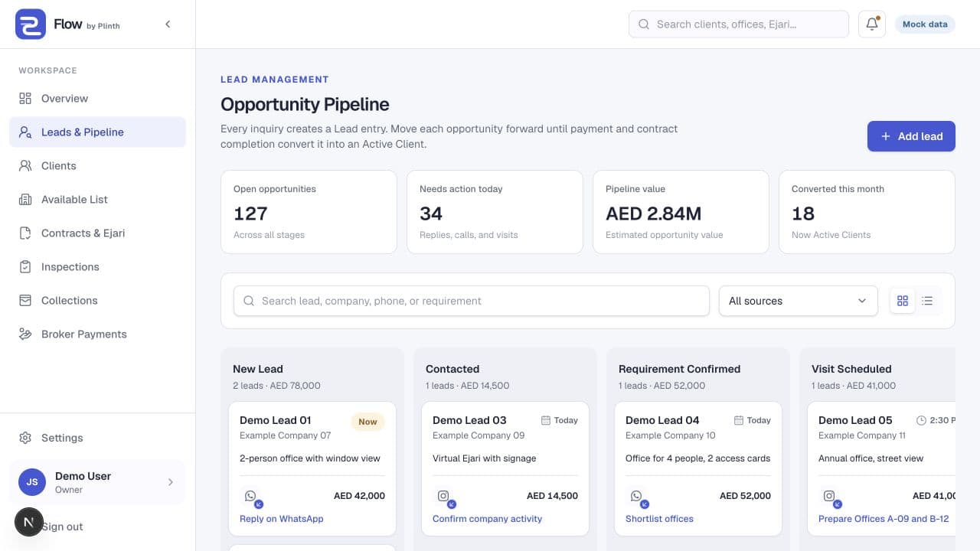This screenshot has height=551, width=980.
Task: Click Shortlist offices link
Action: [659, 519]
